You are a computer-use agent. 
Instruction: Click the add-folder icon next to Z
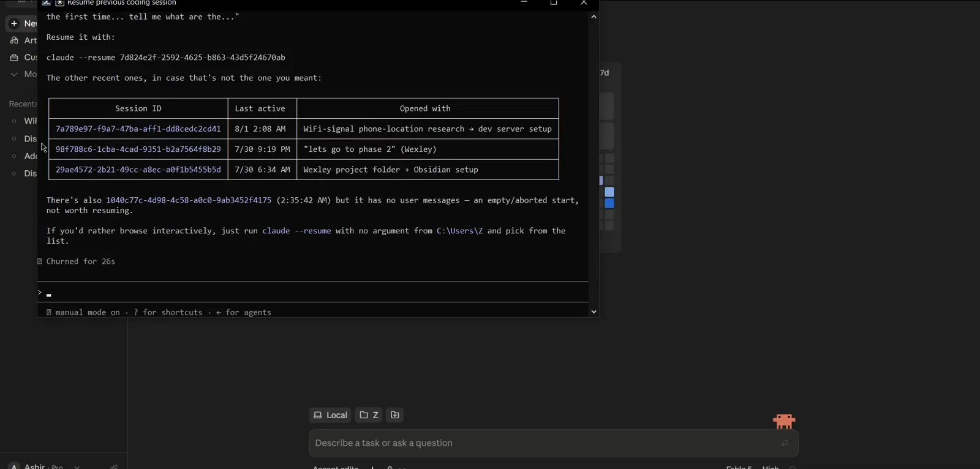(x=395, y=415)
